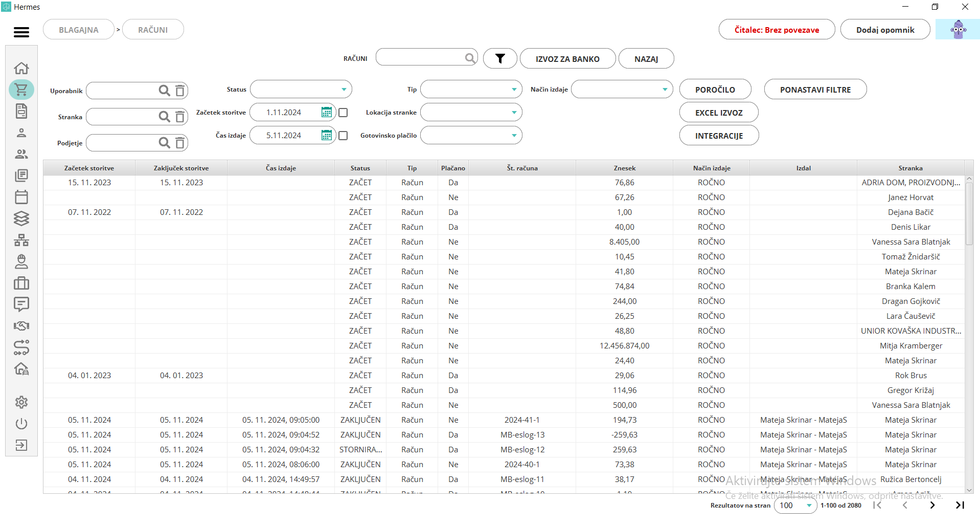Click search magnifier in RAČUNI field
The height and width of the screenshot is (525, 980).
click(x=470, y=58)
